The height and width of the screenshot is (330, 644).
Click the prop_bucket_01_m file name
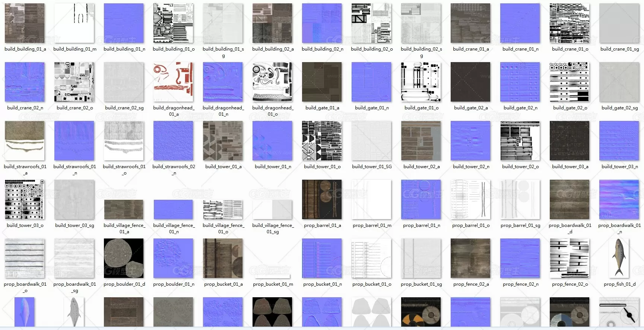click(273, 284)
